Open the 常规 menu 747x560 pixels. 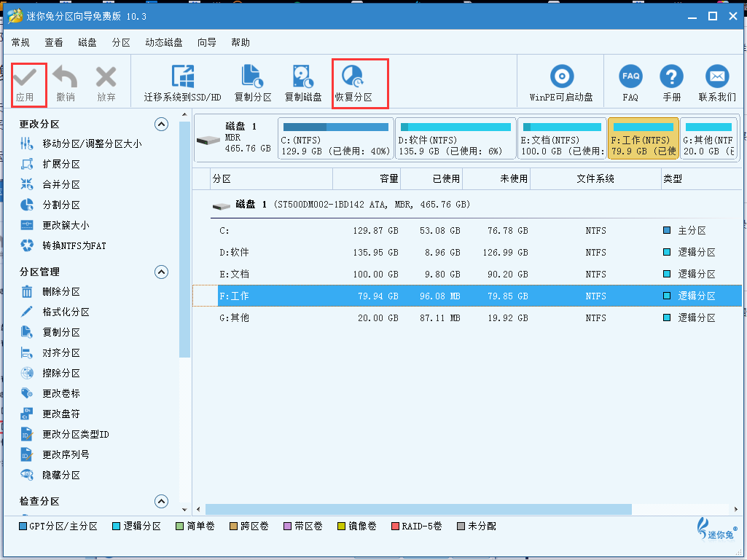(20, 42)
